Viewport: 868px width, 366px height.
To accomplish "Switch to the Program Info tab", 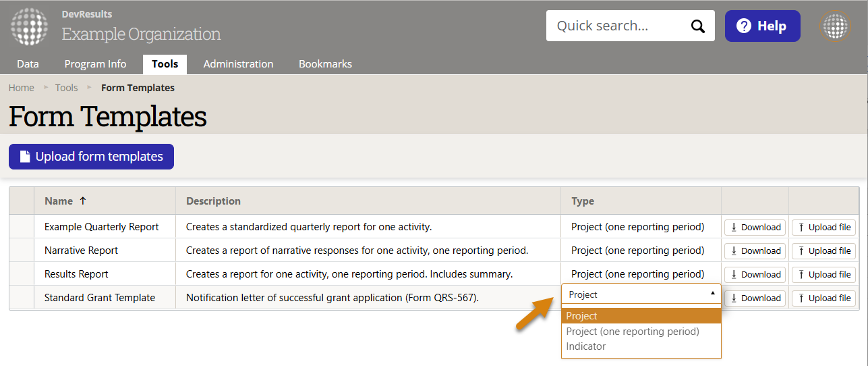I will point(95,64).
